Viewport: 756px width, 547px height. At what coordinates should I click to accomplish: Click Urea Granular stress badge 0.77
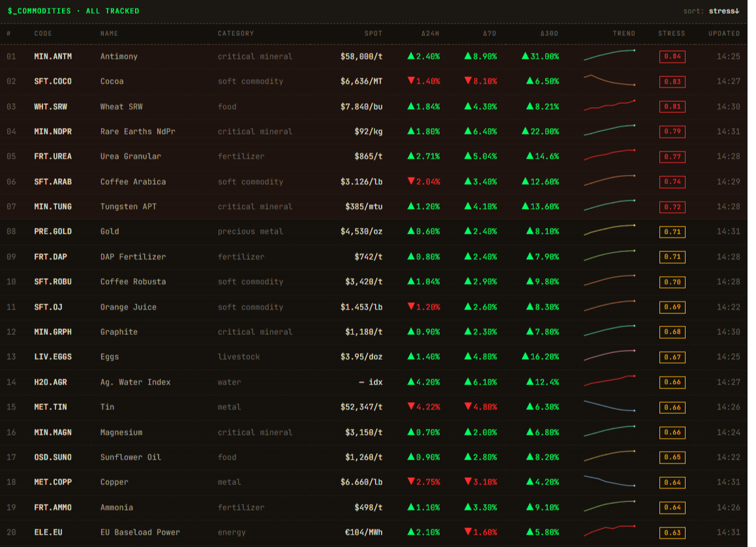(672, 157)
